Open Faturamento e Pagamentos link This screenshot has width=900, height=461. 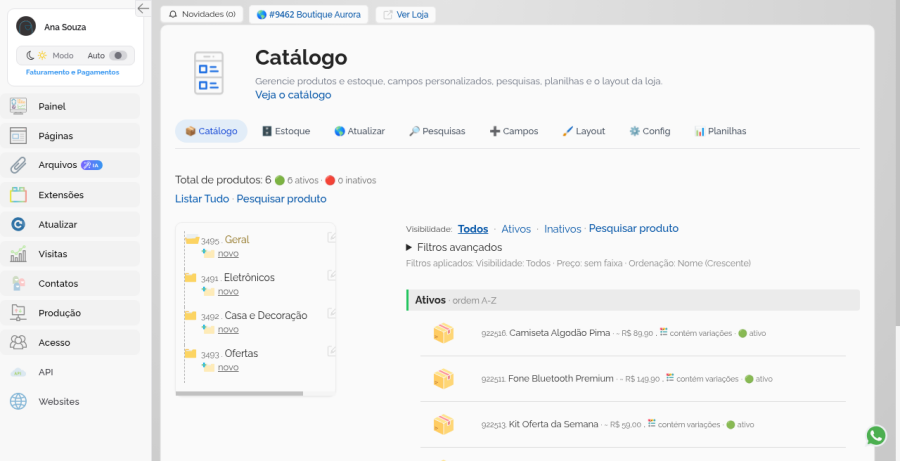tap(72, 72)
